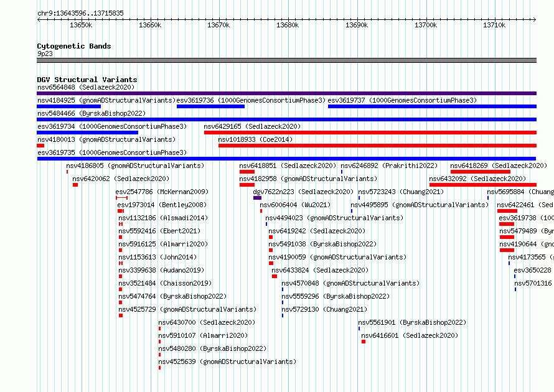
Task: Click the DGV Structural Variants track title
Action: [87, 80]
